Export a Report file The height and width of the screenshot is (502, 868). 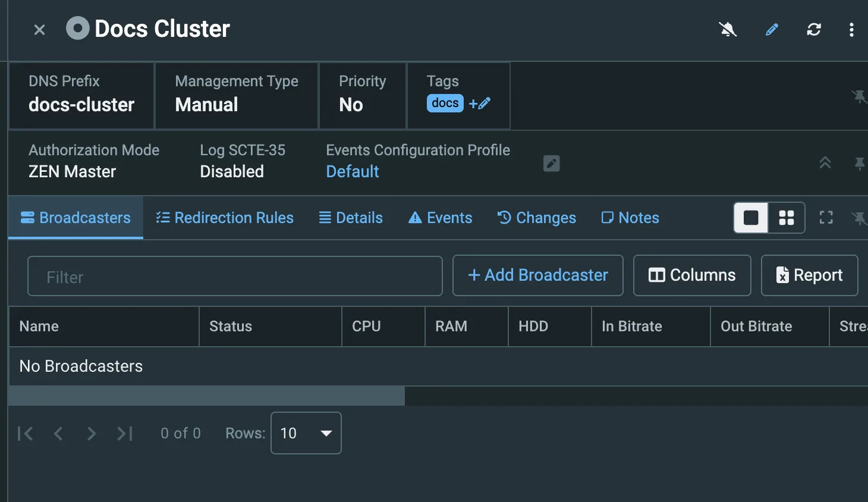coord(810,275)
